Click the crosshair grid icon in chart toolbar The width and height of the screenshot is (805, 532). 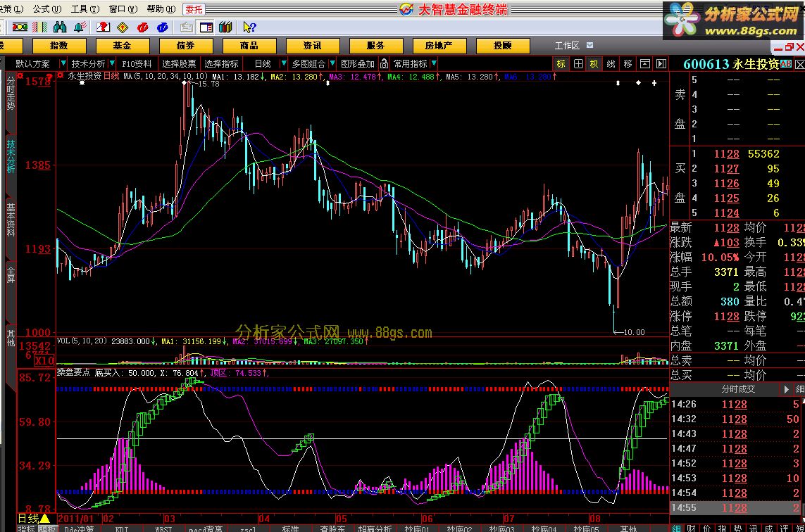pyautogui.click(x=578, y=63)
